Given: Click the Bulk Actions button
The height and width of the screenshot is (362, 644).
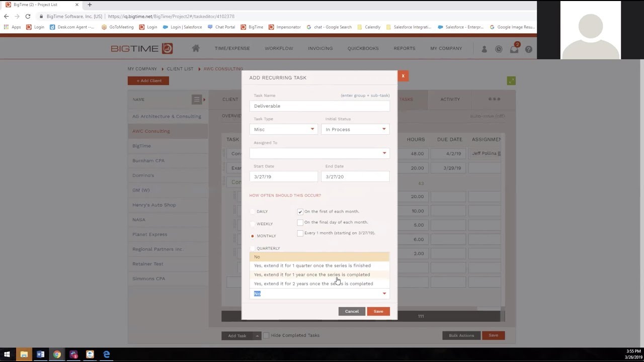Looking at the screenshot, I should pyautogui.click(x=461, y=335).
